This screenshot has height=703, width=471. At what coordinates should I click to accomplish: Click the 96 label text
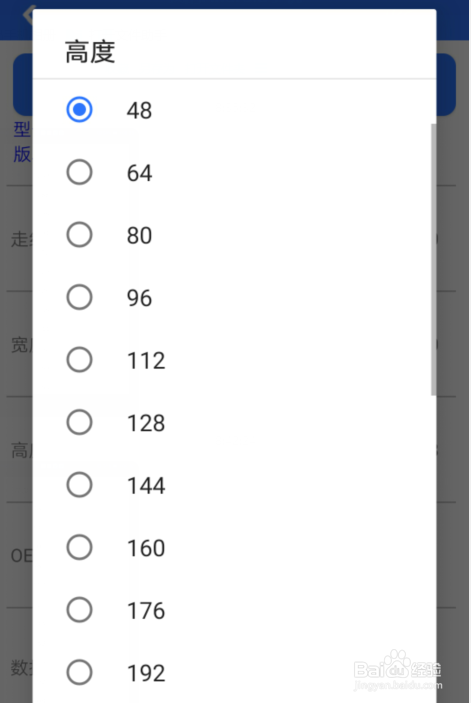(139, 298)
